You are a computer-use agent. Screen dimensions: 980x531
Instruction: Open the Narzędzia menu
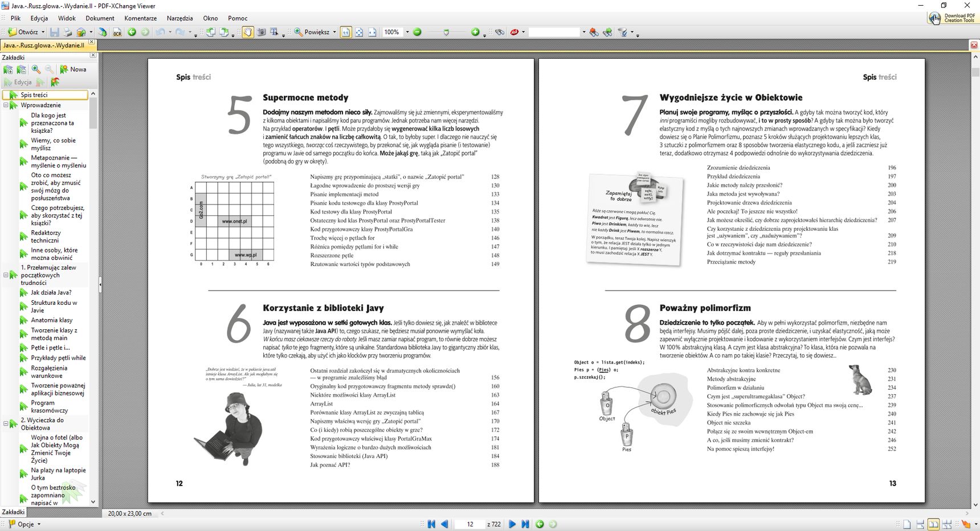(x=179, y=18)
